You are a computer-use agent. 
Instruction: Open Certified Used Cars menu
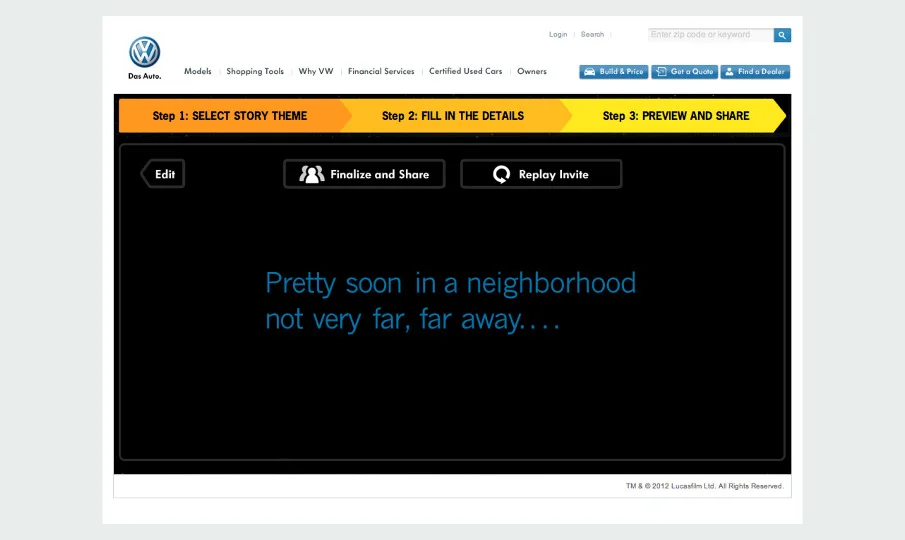tap(465, 72)
